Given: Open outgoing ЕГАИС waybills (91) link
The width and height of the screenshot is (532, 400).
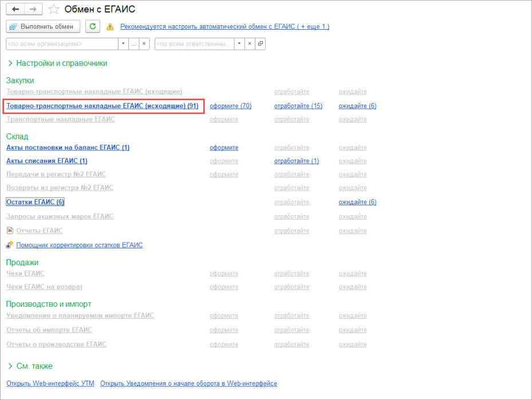Looking at the screenshot, I should click(103, 106).
